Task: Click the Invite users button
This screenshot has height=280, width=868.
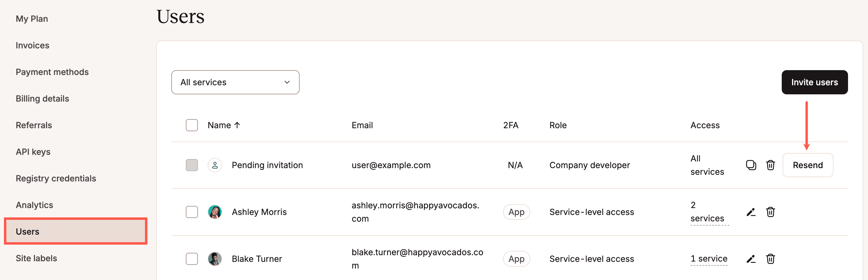Action: click(814, 82)
